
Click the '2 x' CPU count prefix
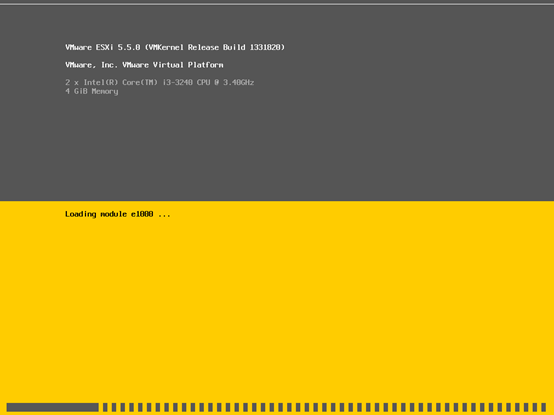click(72, 82)
